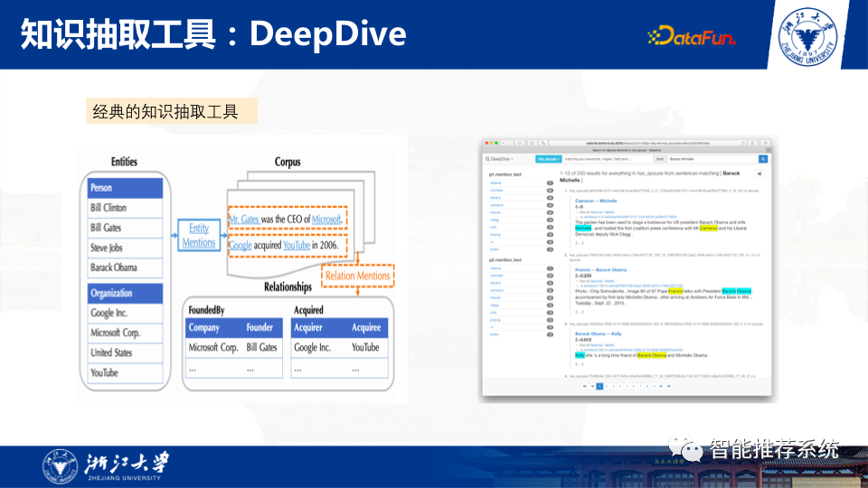Jump to last page in pagination

point(669,386)
